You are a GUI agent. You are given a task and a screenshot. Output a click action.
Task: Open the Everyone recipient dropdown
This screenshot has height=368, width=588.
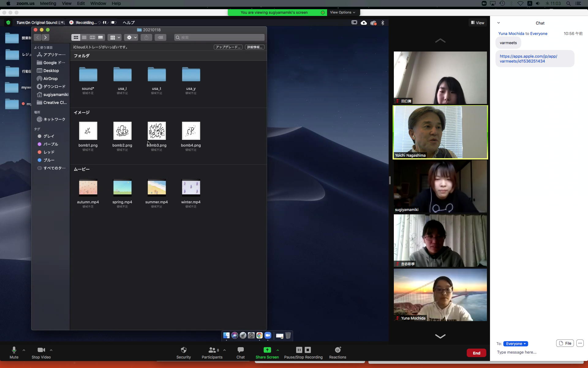[515, 344]
